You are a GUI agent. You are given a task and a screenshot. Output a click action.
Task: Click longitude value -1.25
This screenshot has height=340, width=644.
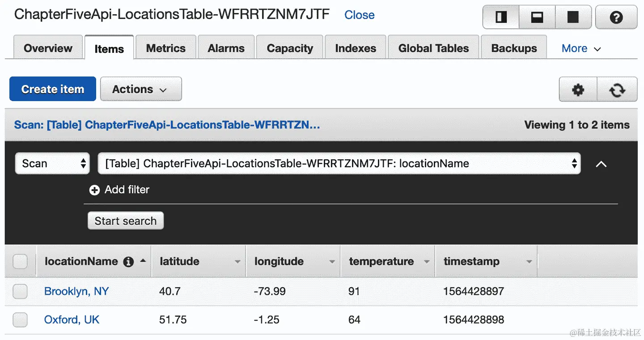click(267, 320)
